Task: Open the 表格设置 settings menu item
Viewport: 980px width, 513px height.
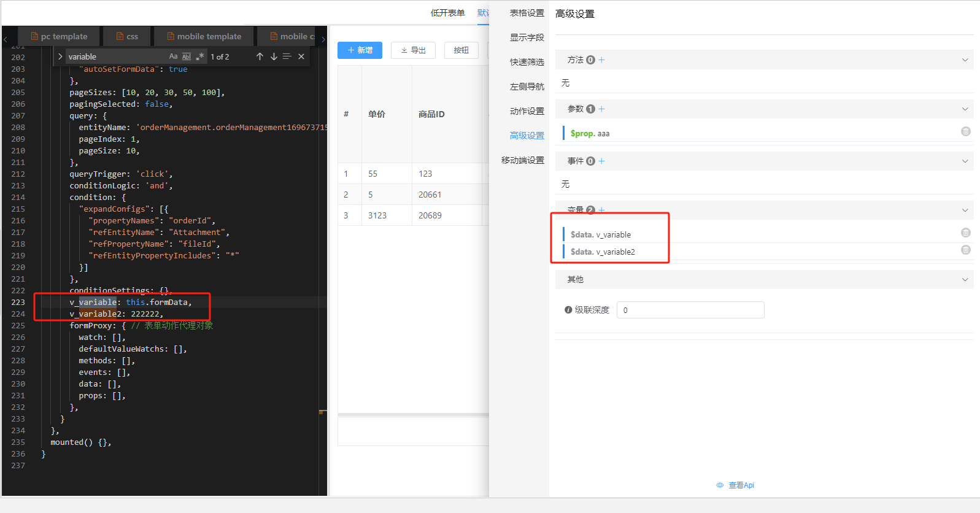Action: (x=527, y=13)
